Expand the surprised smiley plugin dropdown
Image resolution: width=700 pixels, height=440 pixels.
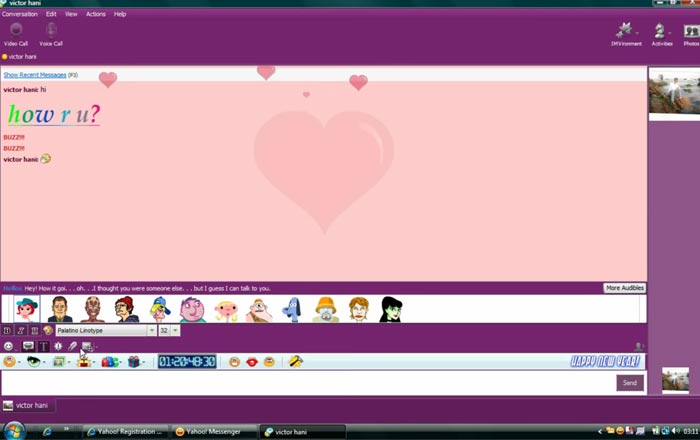coord(93,362)
